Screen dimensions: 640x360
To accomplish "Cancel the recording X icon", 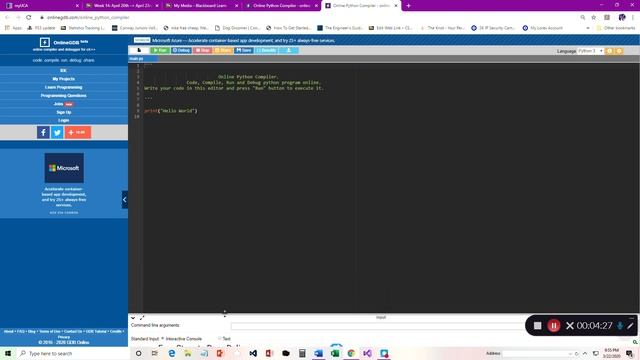I will pos(570,325).
